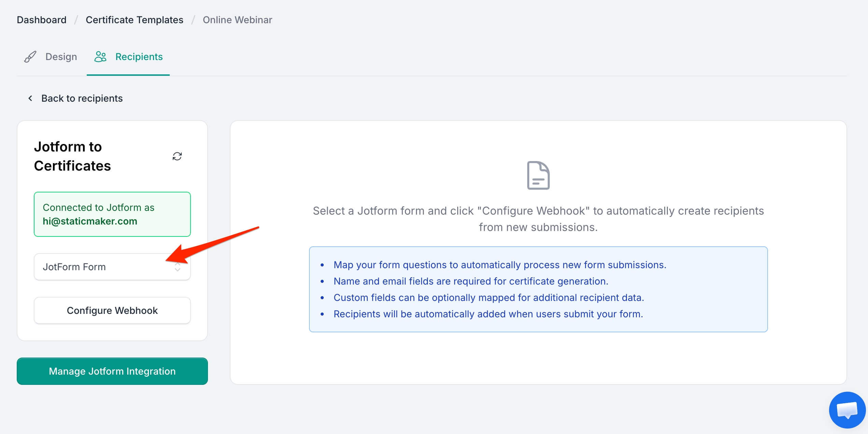Click Manage Jotform Integration button
Viewport: 868px width, 434px height.
click(x=112, y=371)
